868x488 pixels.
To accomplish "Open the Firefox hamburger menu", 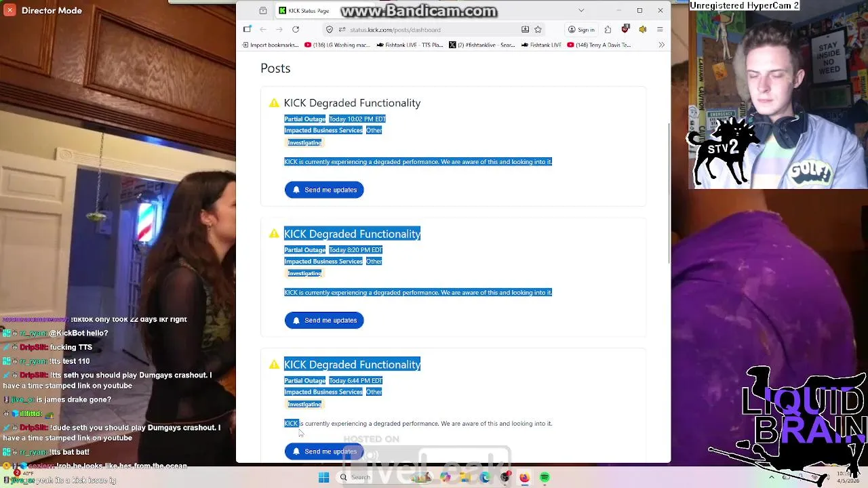I will pos(660,29).
